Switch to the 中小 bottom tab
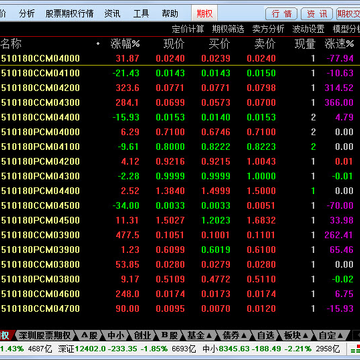The width and height of the screenshot is (360, 360). (115, 335)
